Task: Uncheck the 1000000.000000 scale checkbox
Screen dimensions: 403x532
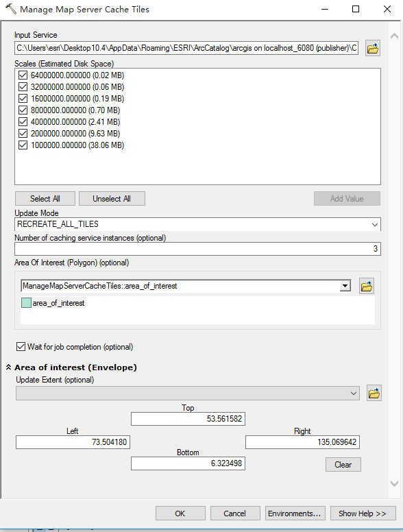Action: 23,145
